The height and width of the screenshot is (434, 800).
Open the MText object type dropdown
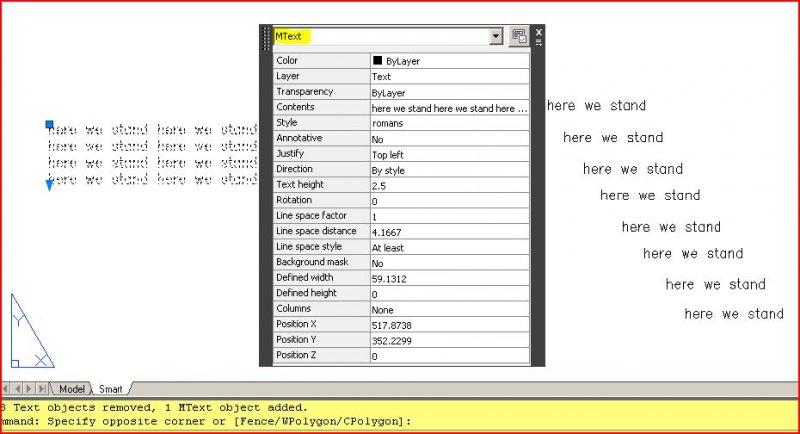(x=496, y=36)
